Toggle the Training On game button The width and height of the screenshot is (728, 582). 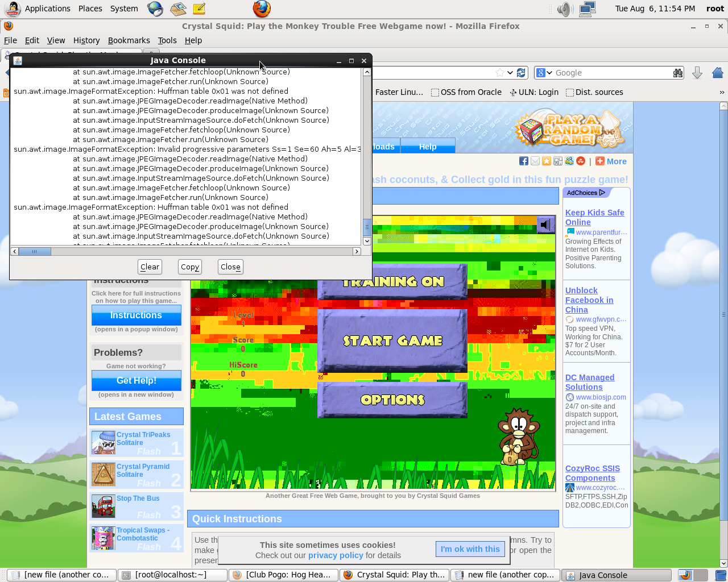[392, 282]
